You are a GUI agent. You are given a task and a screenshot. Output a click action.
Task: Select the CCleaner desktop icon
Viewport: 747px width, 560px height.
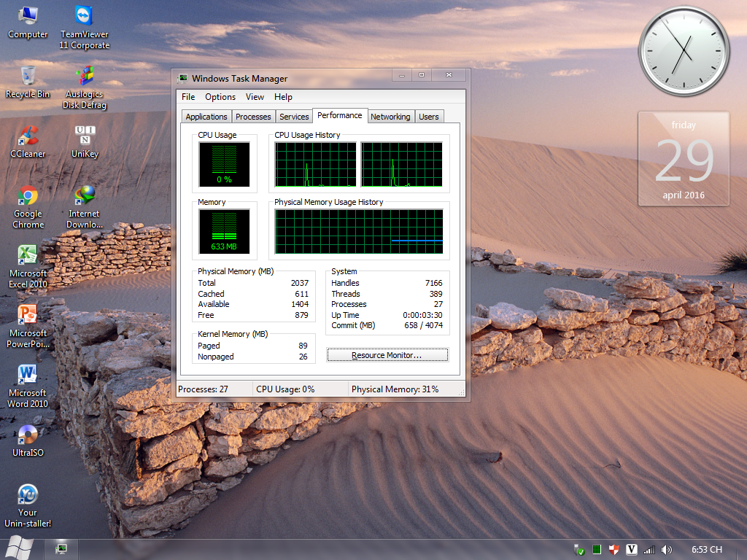28,142
